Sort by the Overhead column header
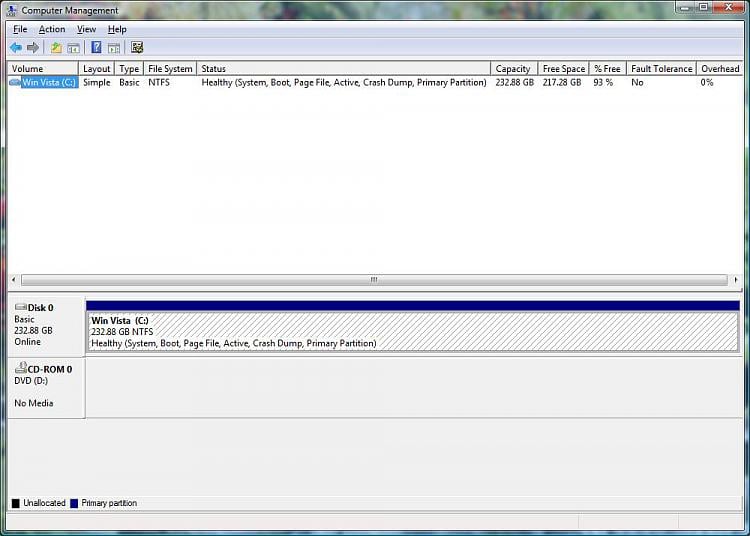The height and width of the screenshot is (536, 750). [x=720, y=68]
